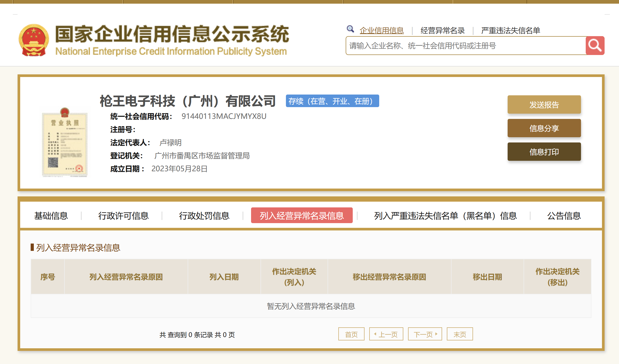Image resolution: width=619 pixels, height=364 pixels.
Task: Click the red search magnifier button
Action: coord(595,46)
